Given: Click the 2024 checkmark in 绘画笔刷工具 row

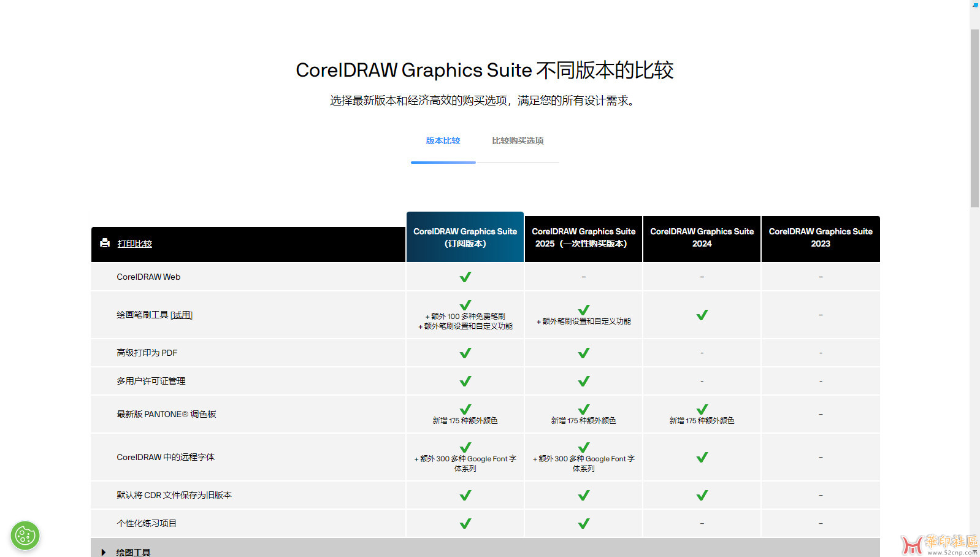Looking at the screenshot, I should (x=702, y=315).
